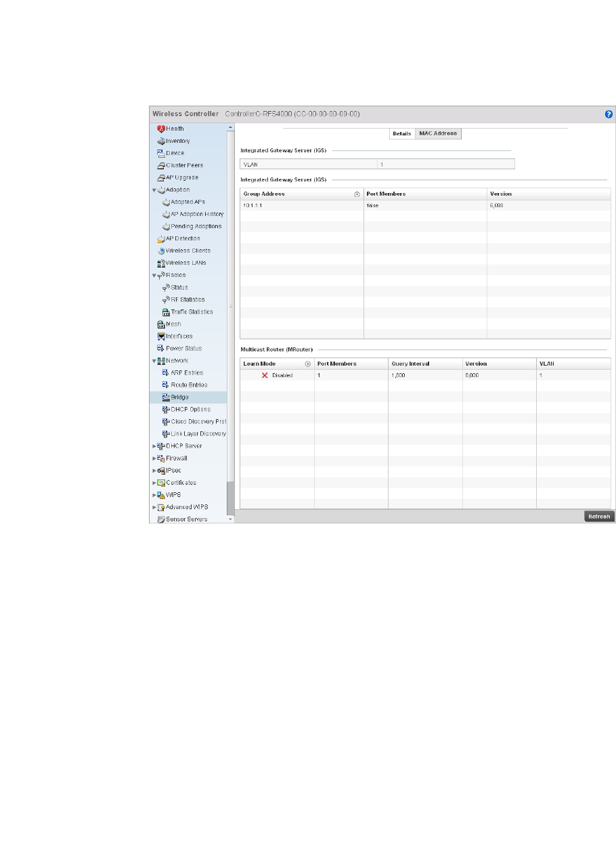This screenshot has height=841, width=616.
Task: Open the RF Statistics icon
Action: pyautogui.click(x=166, y=299)
